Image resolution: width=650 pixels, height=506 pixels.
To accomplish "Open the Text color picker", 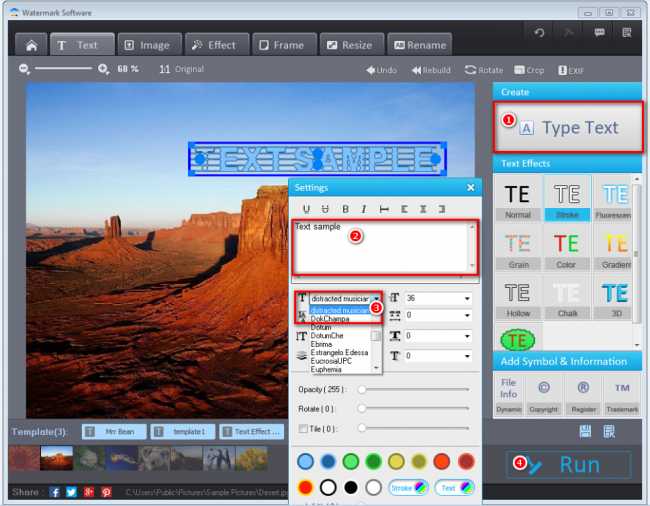I will pyautogui.click(x=455, y=488).
